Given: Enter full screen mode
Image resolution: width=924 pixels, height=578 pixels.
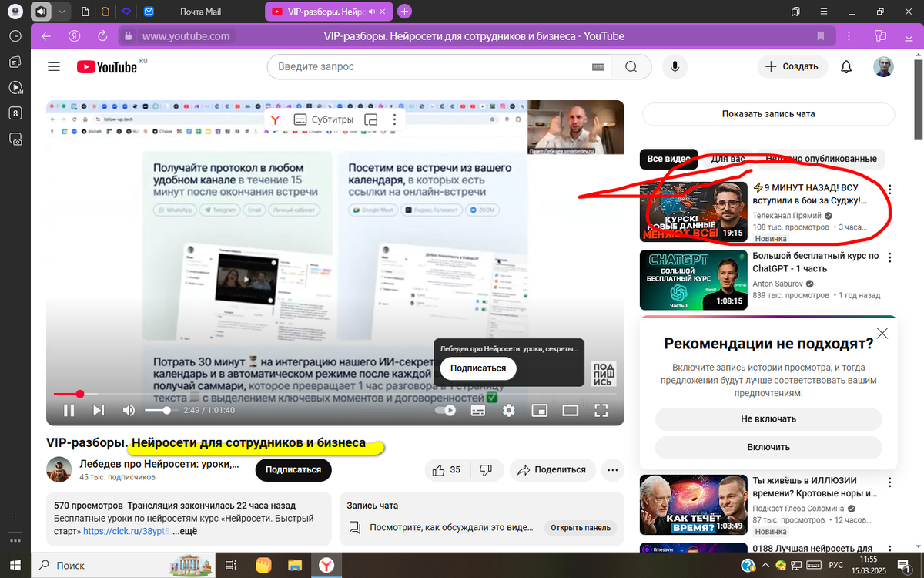Looking at the screenshot, I should click(x=601, y=411).
